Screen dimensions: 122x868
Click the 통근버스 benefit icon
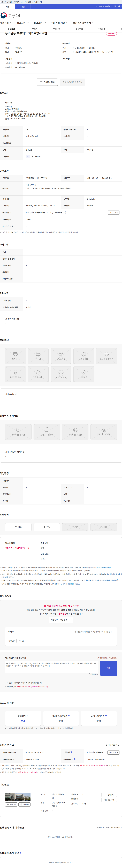(16, 356)
